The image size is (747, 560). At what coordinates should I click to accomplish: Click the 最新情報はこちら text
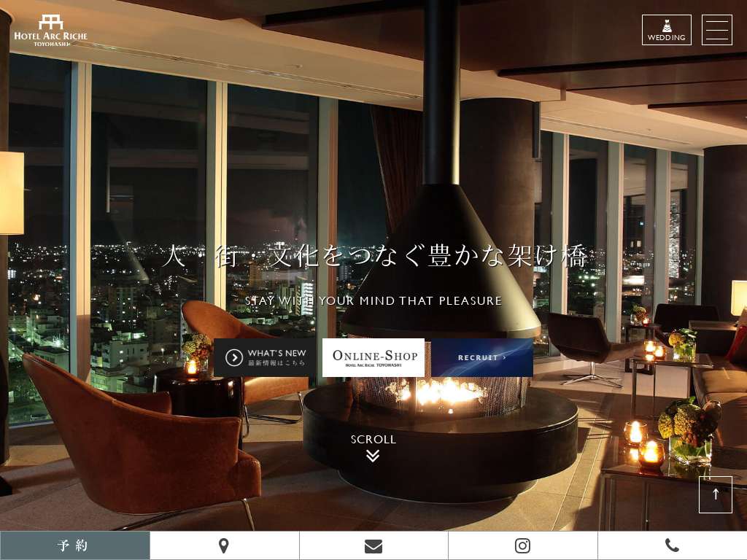(x=276, y=362)
